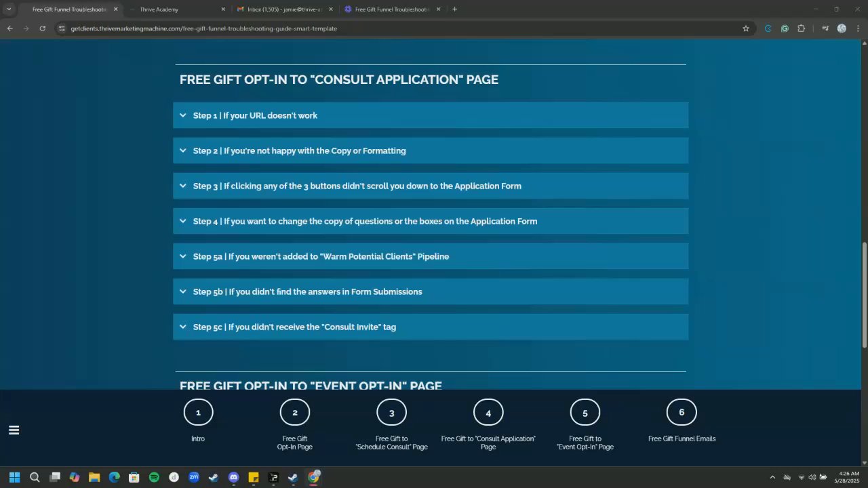
Task: Navigate to step 6 Free Gift Funnel Emails
Action: point(682,412)
